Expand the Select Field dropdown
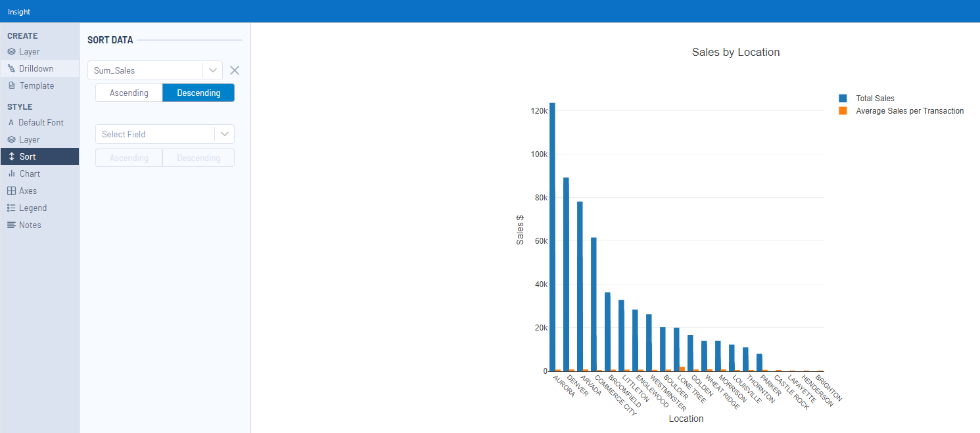The height and width of the screenshot is (433, 980). 225,134
